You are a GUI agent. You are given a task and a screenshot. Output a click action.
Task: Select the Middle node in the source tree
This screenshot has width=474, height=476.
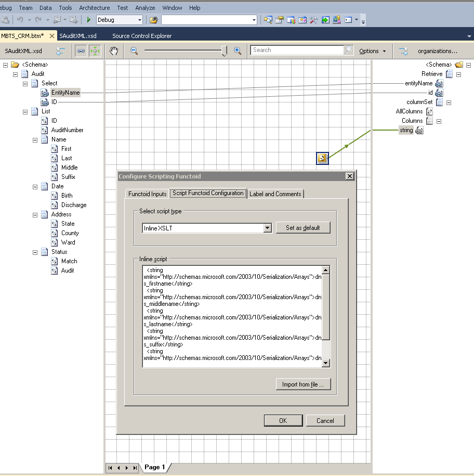click(x=69, y=168)
